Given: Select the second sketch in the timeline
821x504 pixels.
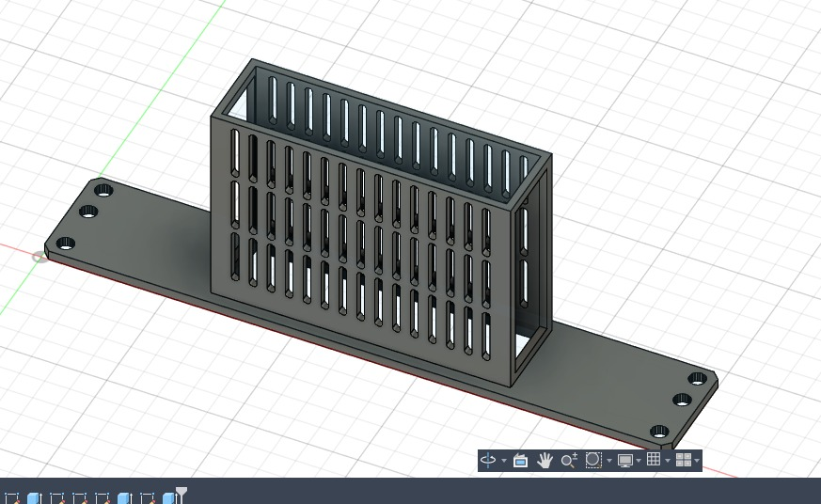Looking at the screenshot, I should click(x=56, y=497).
